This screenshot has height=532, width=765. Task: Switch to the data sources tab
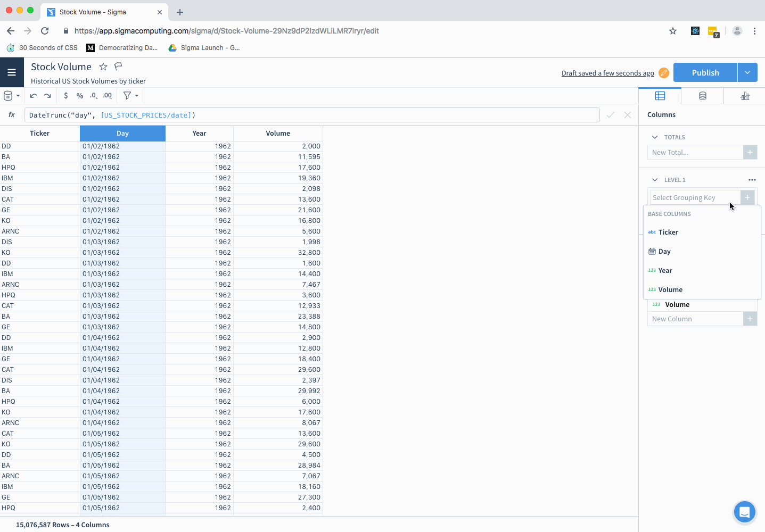click(703, 96)
